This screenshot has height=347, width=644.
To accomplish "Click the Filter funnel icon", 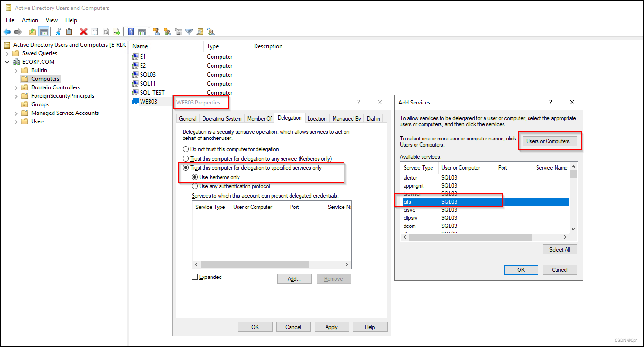I will (189, 32).
